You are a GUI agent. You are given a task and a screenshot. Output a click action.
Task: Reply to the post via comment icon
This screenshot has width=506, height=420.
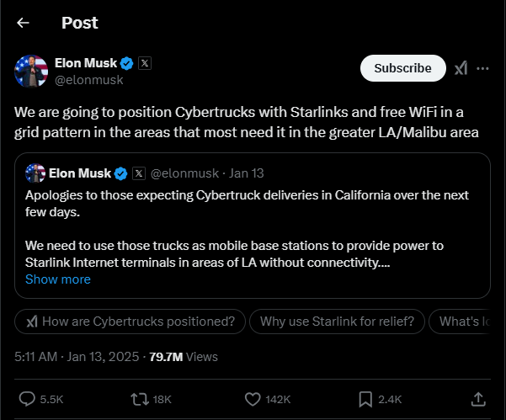pyautogui.click(x=27, y=399)
